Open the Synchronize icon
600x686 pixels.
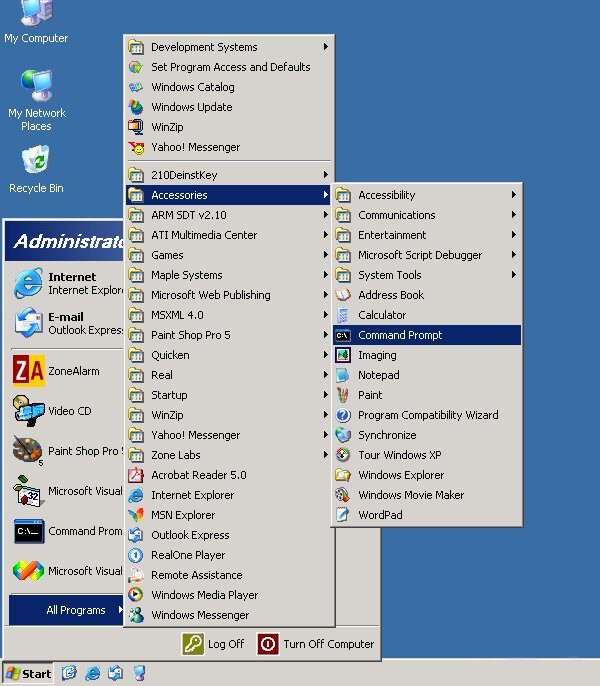[x=343, y=435]
